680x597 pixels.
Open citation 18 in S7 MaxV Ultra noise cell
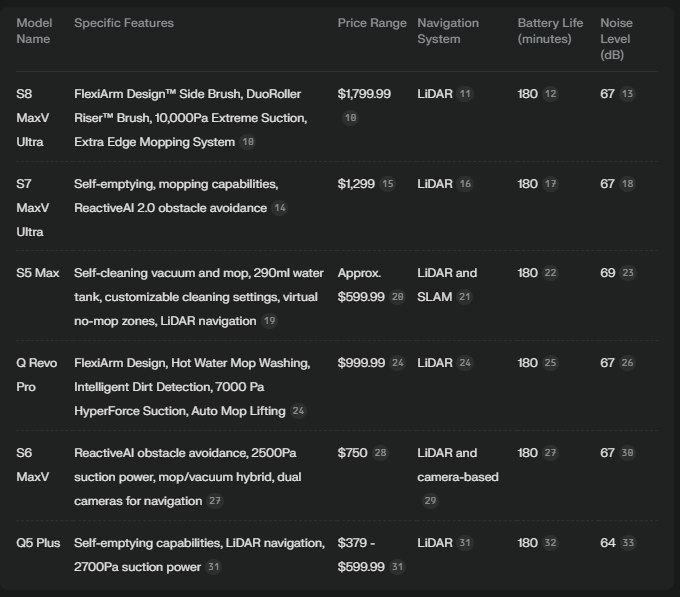(628, 184)
